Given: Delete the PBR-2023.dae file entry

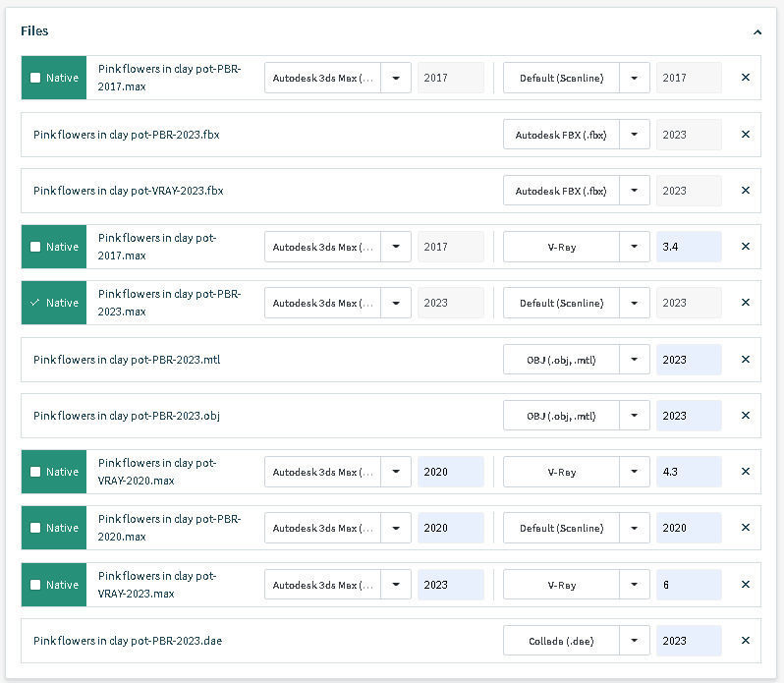Looking at the screenshot, I should pyautogui.click(x=745, y=641).
